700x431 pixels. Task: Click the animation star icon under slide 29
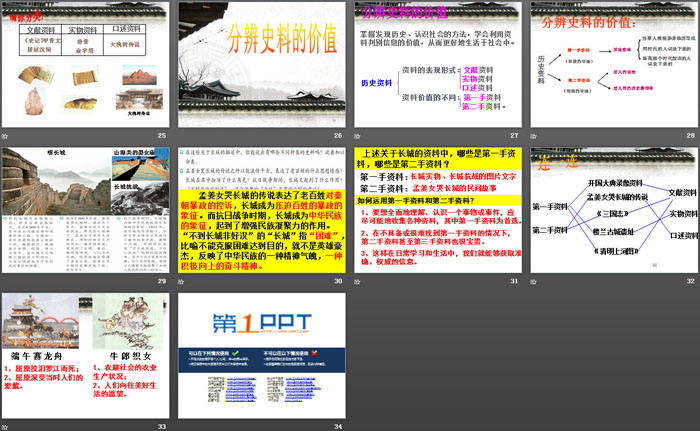click(x=6, y=282)
